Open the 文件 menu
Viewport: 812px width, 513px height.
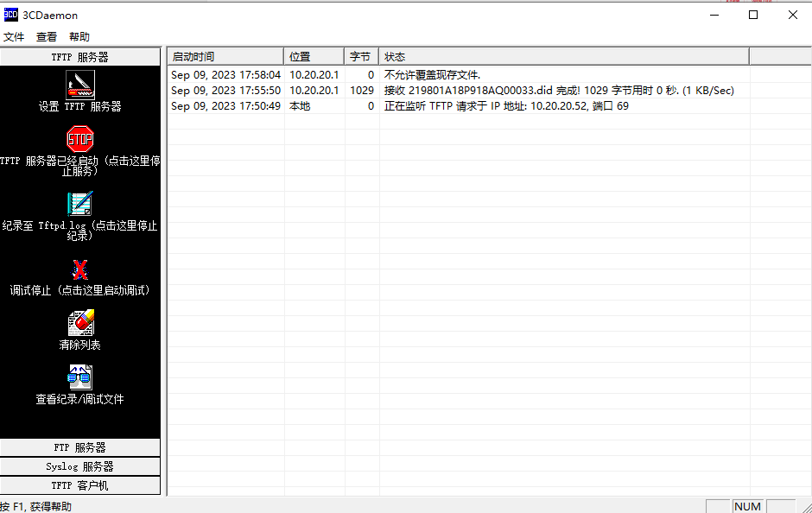pos(14,37)
